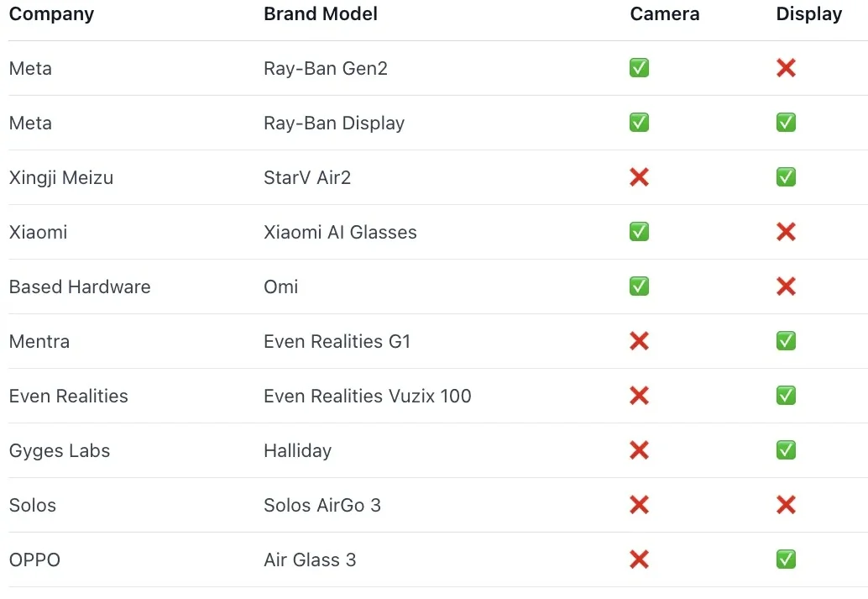
Task: Click the display cross for Ray-Ban Gen2
Action: (786, 68)
